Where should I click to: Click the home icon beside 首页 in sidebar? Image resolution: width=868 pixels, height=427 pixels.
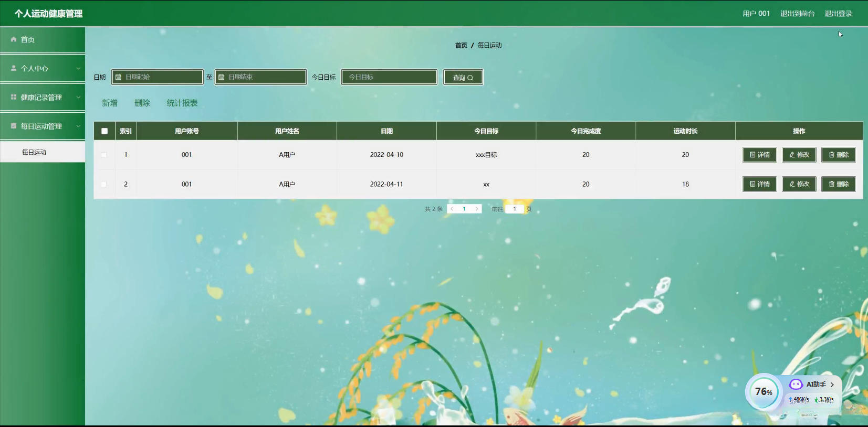(x=14, y=39)
